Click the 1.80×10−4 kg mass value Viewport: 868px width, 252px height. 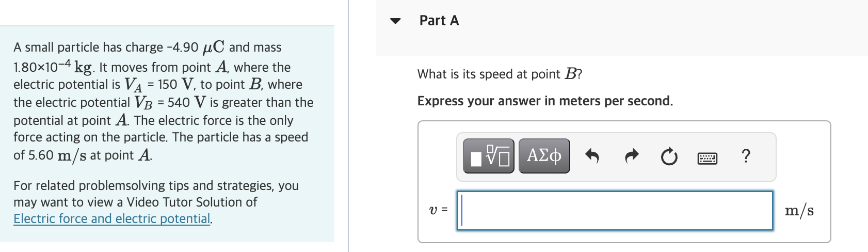(53, 67)
